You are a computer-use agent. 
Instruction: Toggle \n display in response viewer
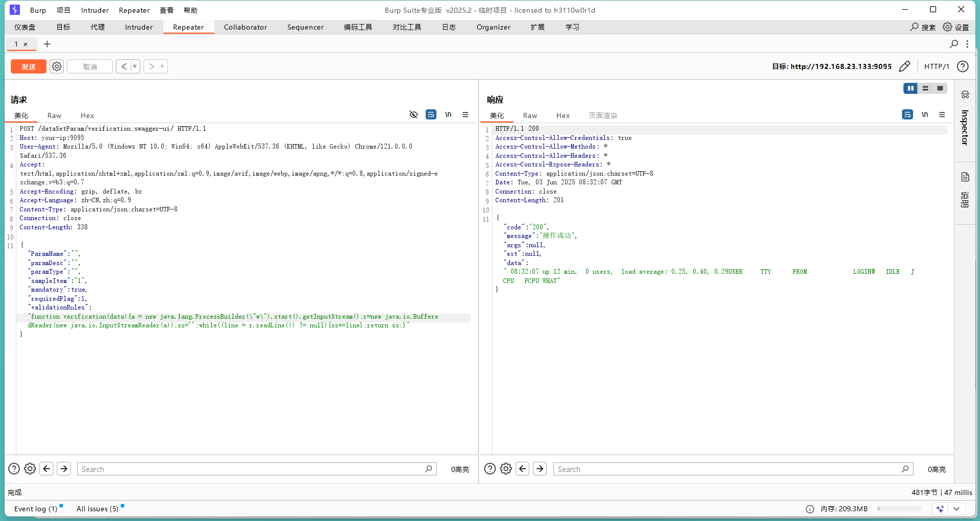[x=925, y=114]
